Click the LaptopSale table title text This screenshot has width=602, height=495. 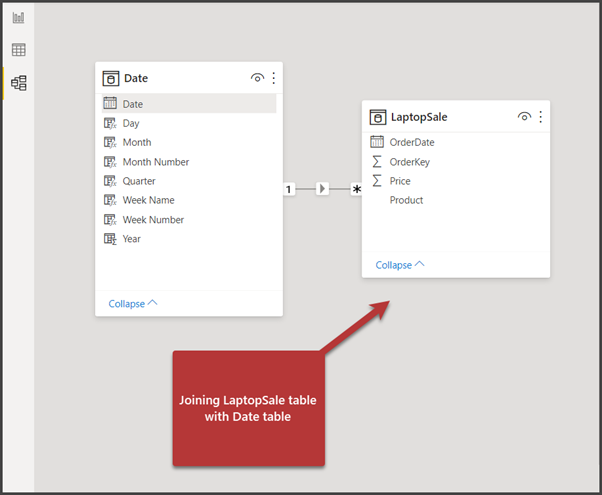419,117
